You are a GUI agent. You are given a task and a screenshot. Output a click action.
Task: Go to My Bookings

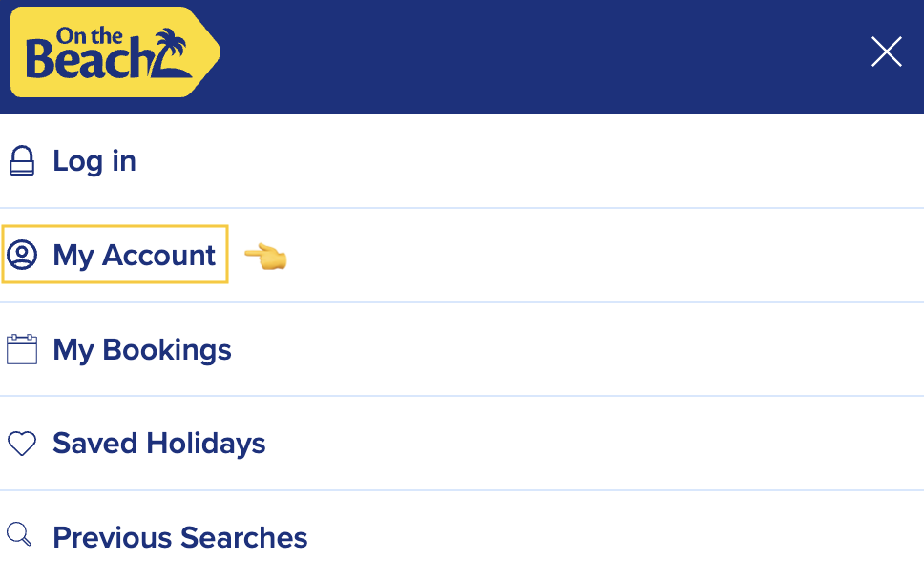(x=142, y=349)
